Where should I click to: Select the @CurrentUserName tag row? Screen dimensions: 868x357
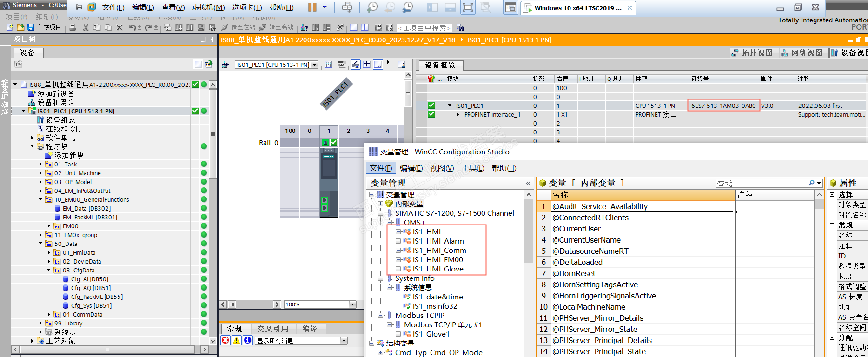click(643, 240)
